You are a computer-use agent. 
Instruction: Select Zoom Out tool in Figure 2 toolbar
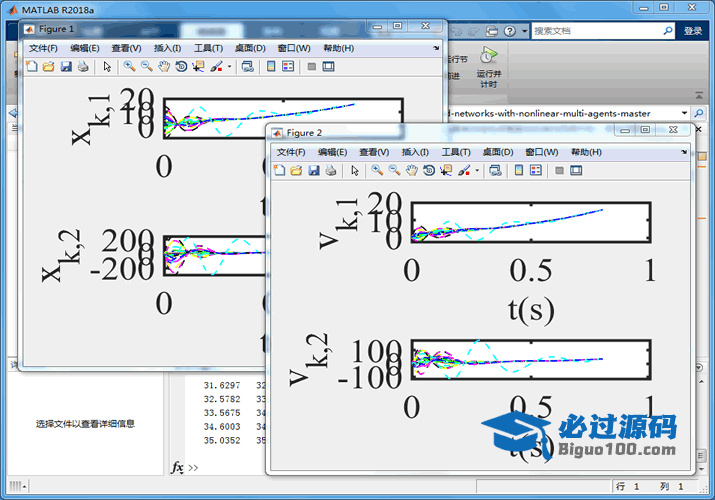tap(394, 170)
